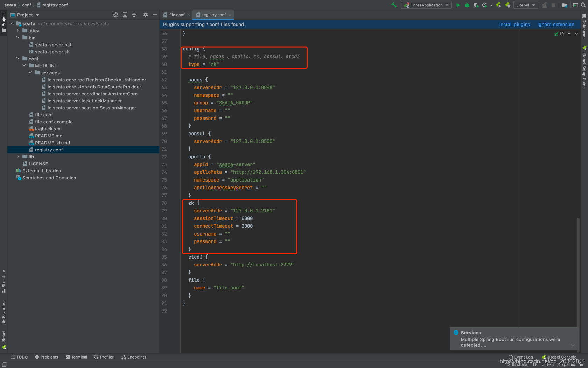588x368 pixels.
Task: Select the LICENSE file
Action: coord(38,164)
